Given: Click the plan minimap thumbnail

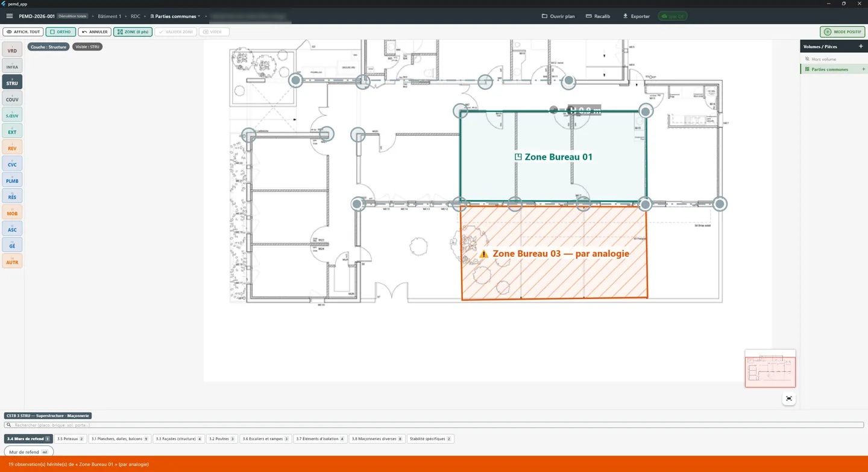Looking at the screenshot, I should coord(770,369).
